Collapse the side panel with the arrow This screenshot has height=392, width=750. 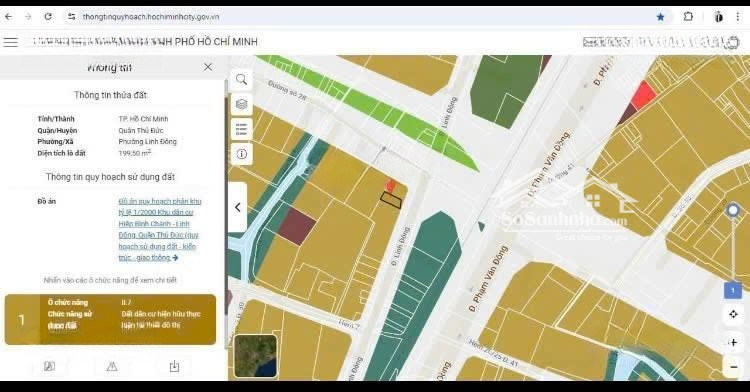coord(238,207)
